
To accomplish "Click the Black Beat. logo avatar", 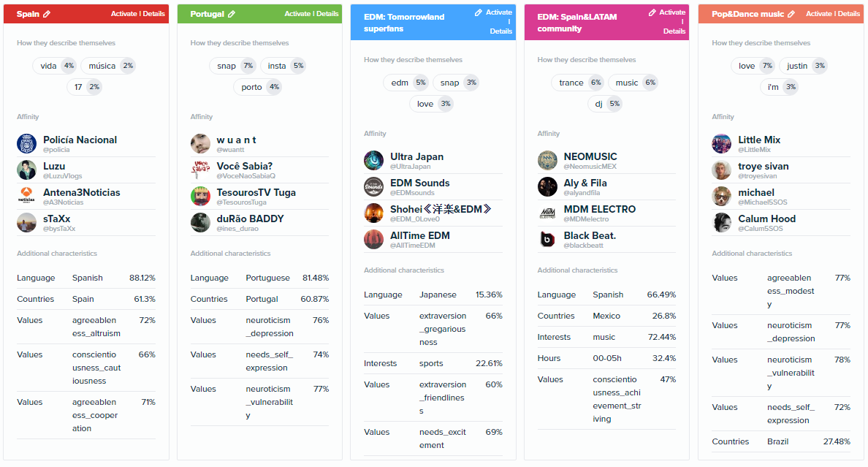I will point(547,239).
